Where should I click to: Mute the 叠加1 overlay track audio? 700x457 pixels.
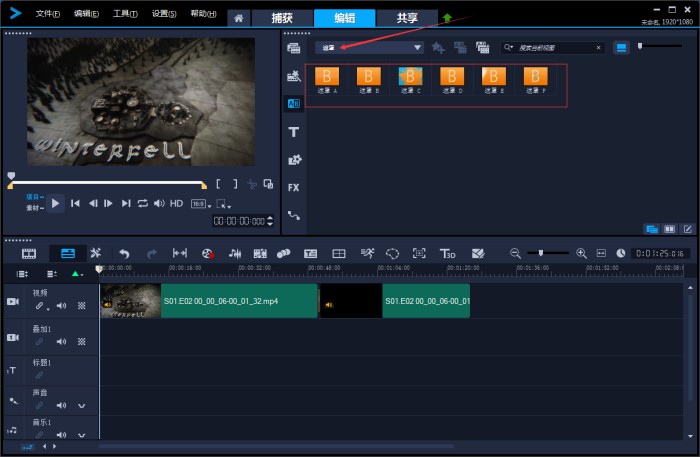(61, 341)
